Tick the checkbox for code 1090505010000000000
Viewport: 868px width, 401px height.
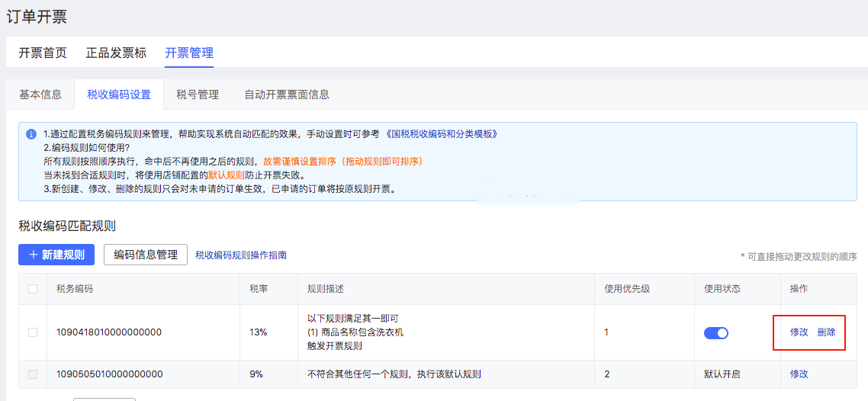click(32, 374)
